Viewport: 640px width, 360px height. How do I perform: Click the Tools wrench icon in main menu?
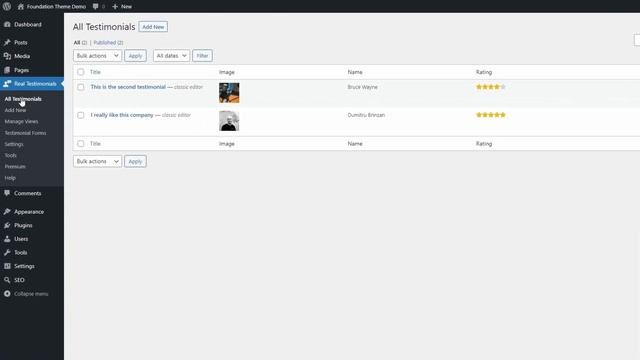click(7, 253)
